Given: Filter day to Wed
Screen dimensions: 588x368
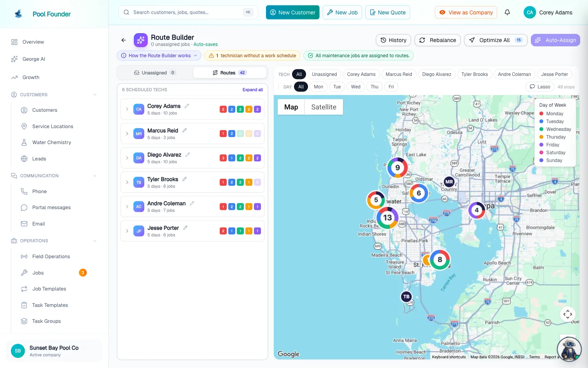Looking at the screenshot, I should [356, 87].
